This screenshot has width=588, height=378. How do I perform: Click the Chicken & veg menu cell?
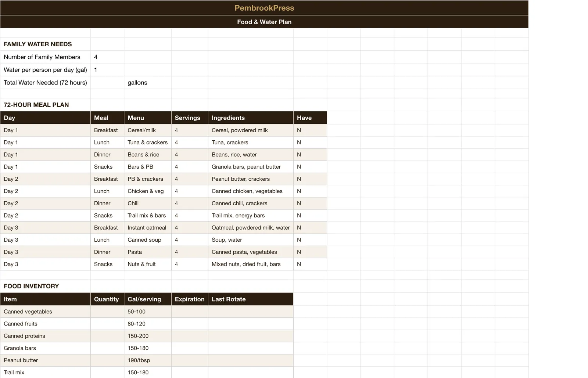pos(148,191)
